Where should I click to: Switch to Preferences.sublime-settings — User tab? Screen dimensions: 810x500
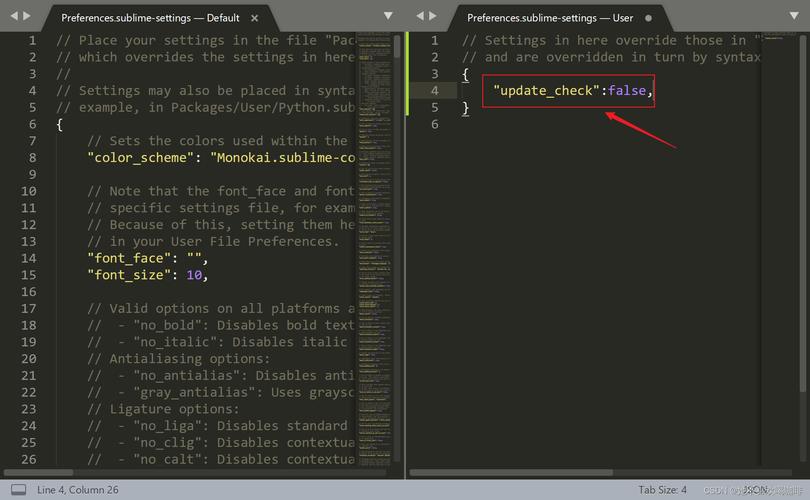552,18
